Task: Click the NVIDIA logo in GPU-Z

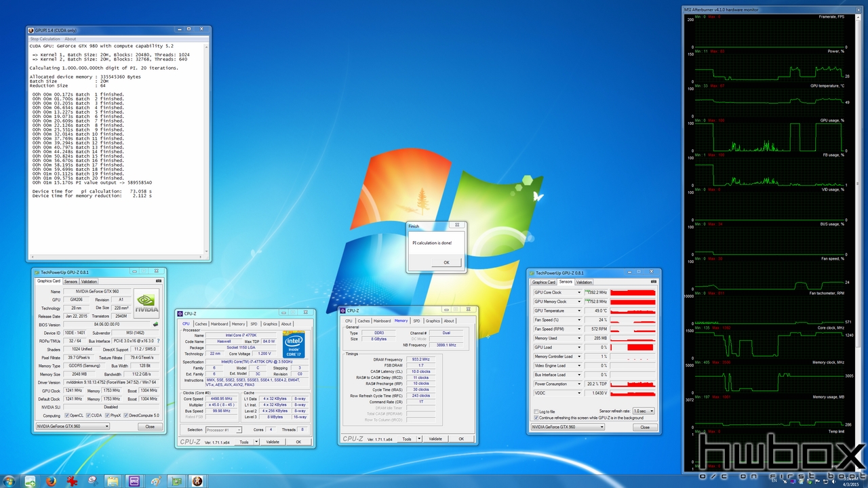Action: pos(147,303)
